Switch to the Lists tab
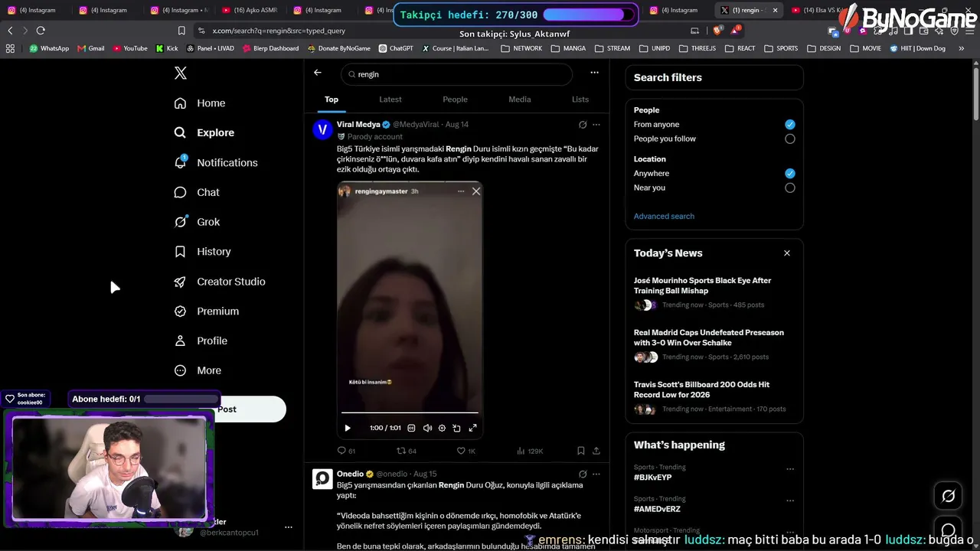The image size is (980, 551). pyautogui.click(x=580, y=99)
